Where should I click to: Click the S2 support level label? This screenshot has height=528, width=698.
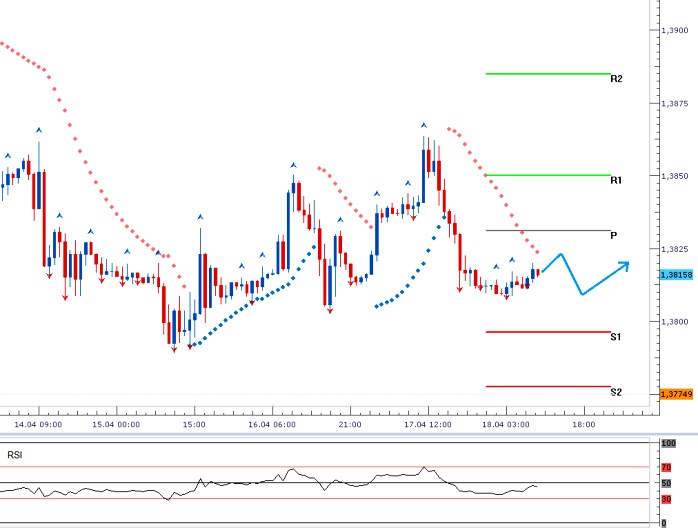coord(616,392)
